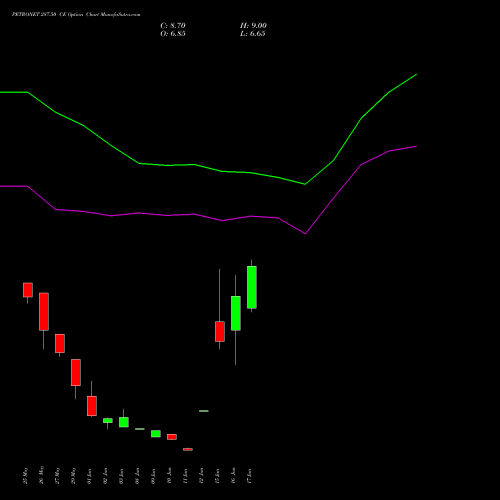Select the green candlestick for 03 Jun

pyautogui.click(x=124, y=422)
